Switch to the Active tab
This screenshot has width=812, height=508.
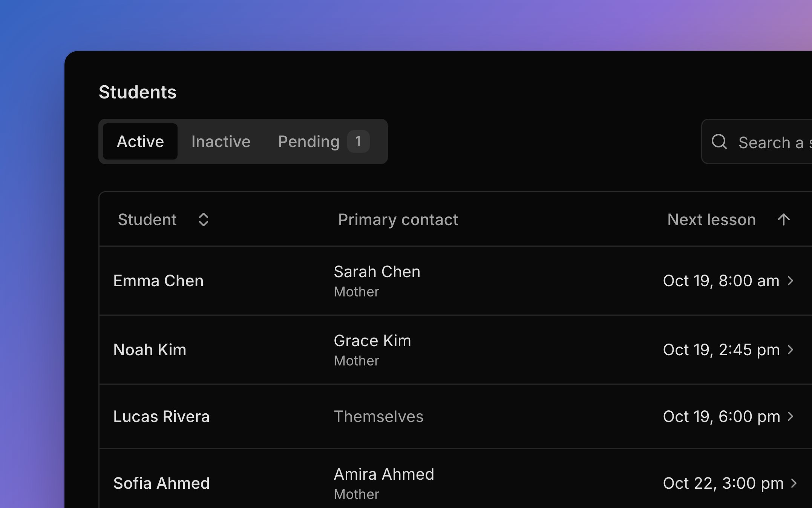click(x=140, y=141)
